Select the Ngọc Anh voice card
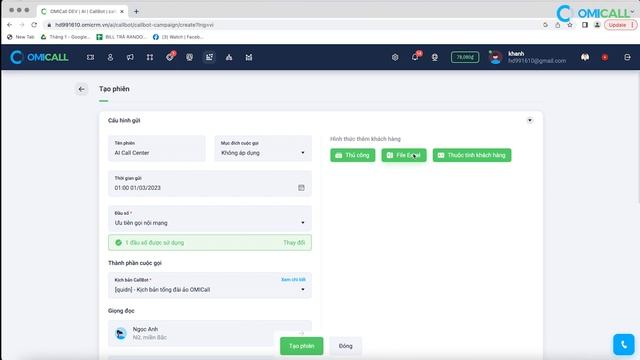Viewport: 640px width, 360px height. click(x=210, y=333)
